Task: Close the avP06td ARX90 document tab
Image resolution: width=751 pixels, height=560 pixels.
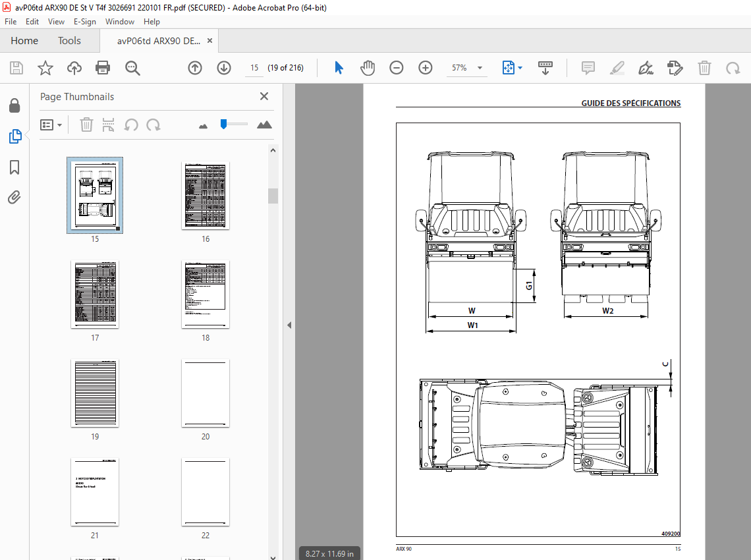Action: [209, 41]
